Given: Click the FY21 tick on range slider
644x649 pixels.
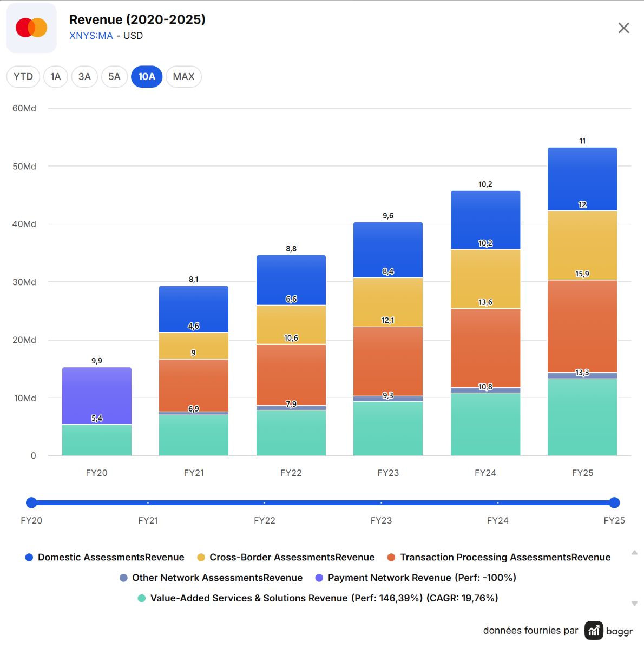Looking at the screenshot, I should [x=148, y=502].
